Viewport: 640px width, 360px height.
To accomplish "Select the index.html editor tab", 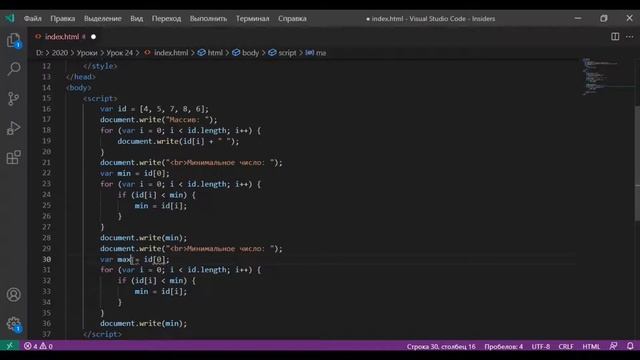I will 62,37.
